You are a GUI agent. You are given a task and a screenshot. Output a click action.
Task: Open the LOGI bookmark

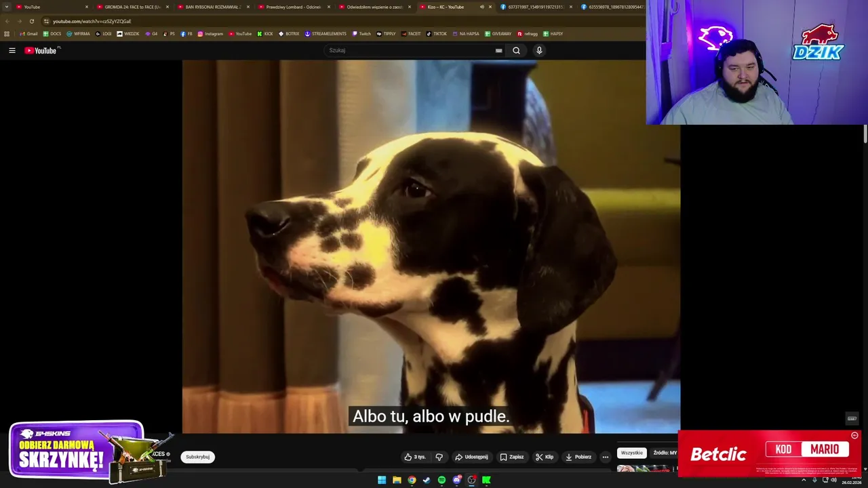pos(103,34)
